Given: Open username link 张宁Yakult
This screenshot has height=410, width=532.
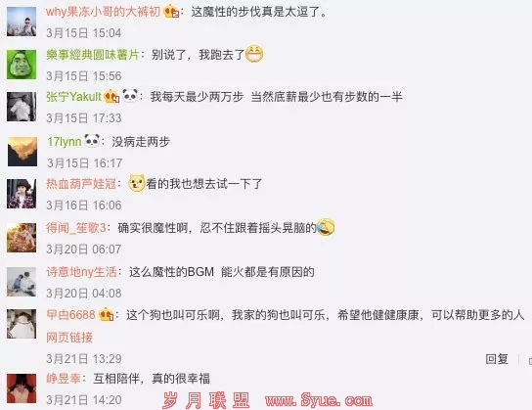Looking at the screenshot, I should (73, 97).
